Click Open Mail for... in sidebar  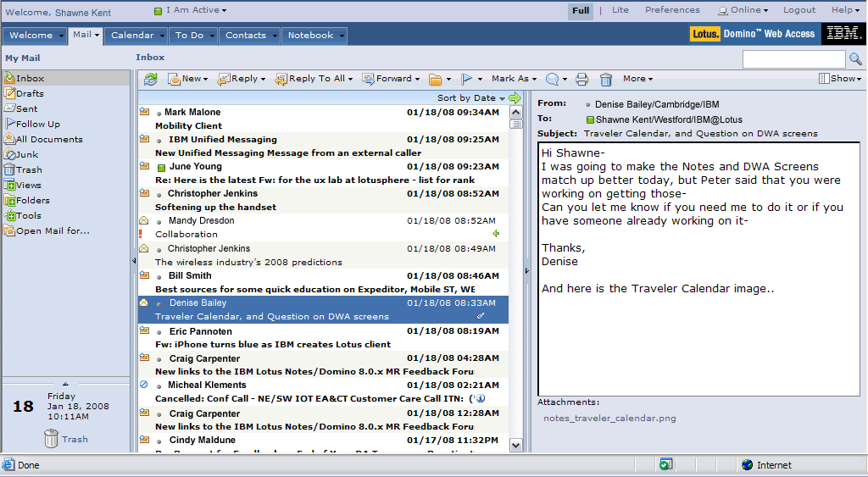47,230
